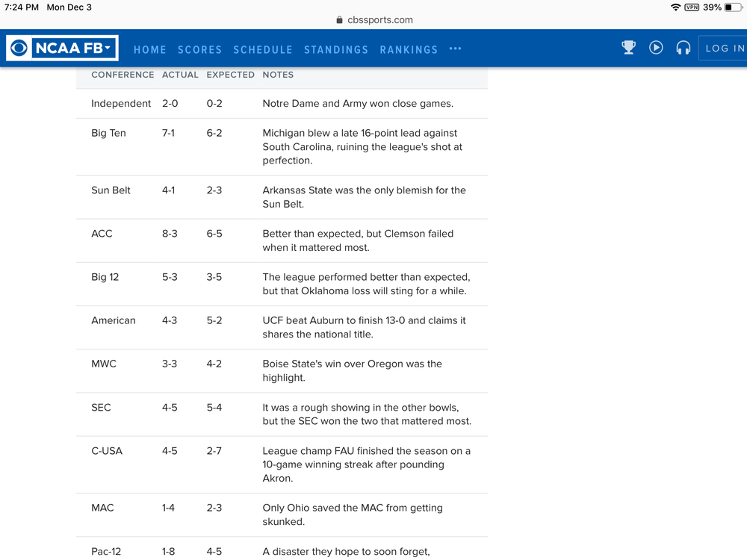The image size is (747, 560).
Task: Select the MWC conference cell
Action: (x=103, y=364)
